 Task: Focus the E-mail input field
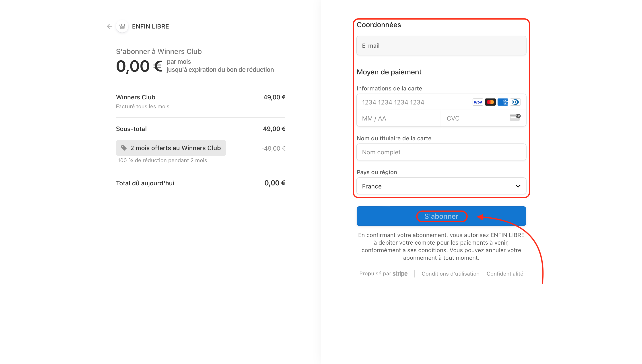tap(441, 45)
